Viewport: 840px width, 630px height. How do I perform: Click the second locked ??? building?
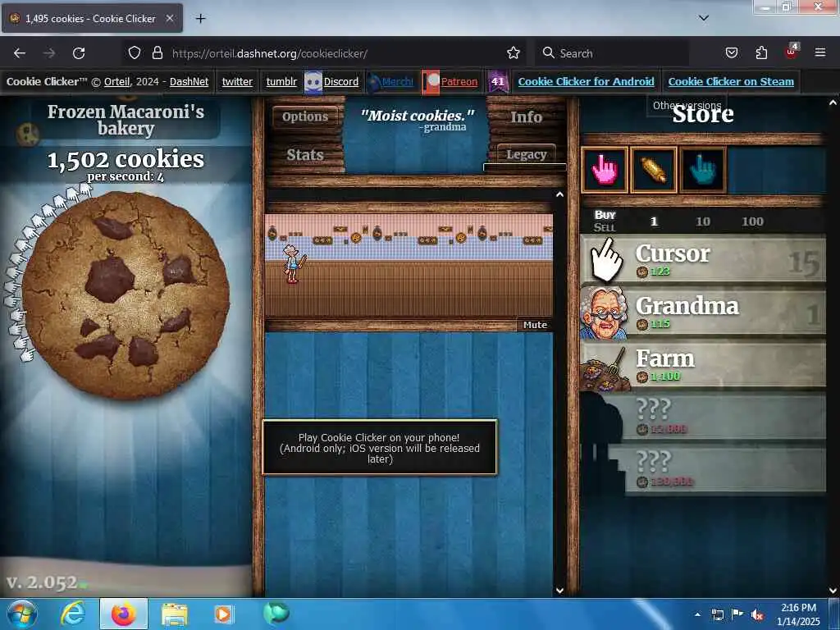703,470
